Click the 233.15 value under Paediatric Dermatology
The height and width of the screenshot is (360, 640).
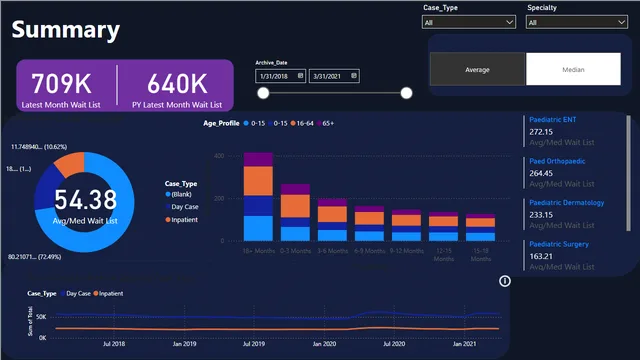pyautogui.click(x=541, y=215)
